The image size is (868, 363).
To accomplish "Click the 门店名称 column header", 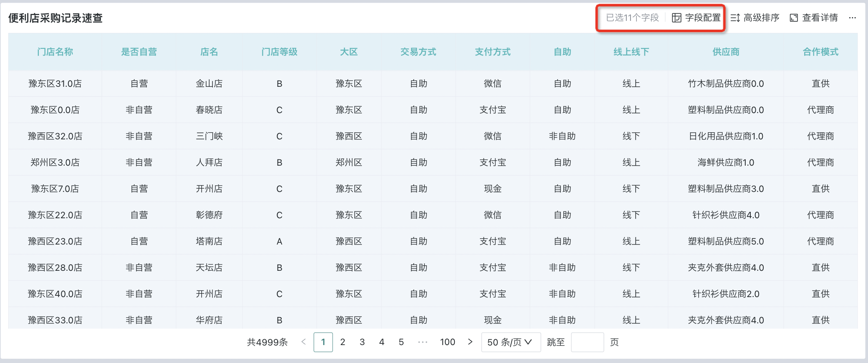I will pyautogui.click(x=55, y=52).
